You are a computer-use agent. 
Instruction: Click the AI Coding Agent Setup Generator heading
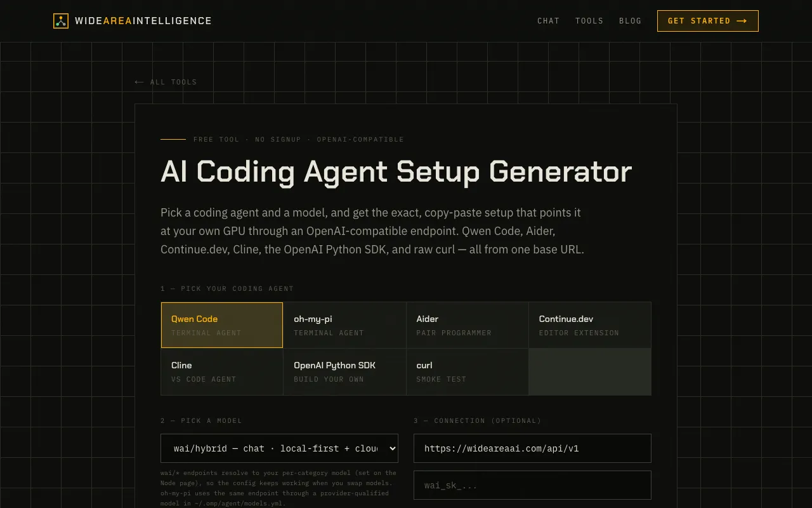coord(396,171)
